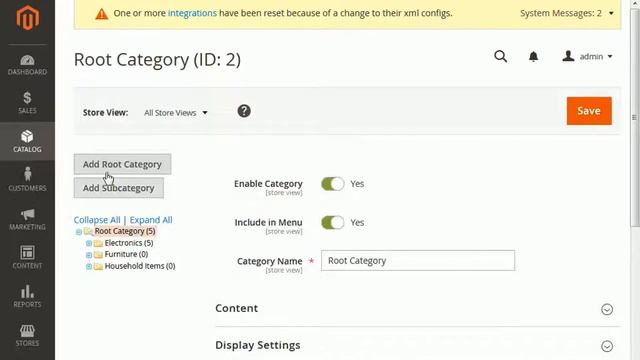Screen dimensions: 640x360
Task: Click Add Root Category button
Action: 122,164
